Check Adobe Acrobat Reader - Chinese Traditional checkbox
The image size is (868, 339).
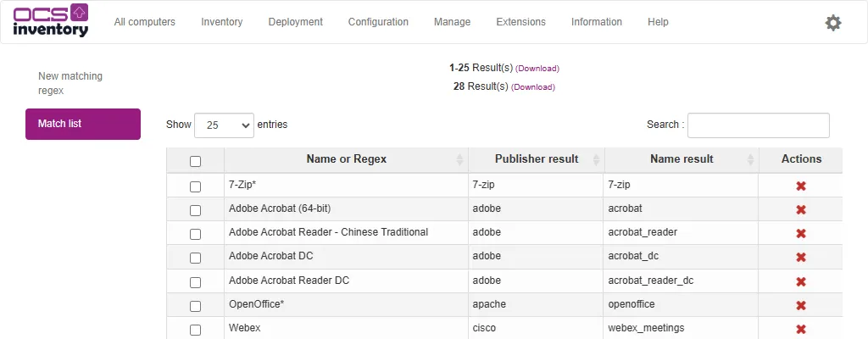point(196,234)
